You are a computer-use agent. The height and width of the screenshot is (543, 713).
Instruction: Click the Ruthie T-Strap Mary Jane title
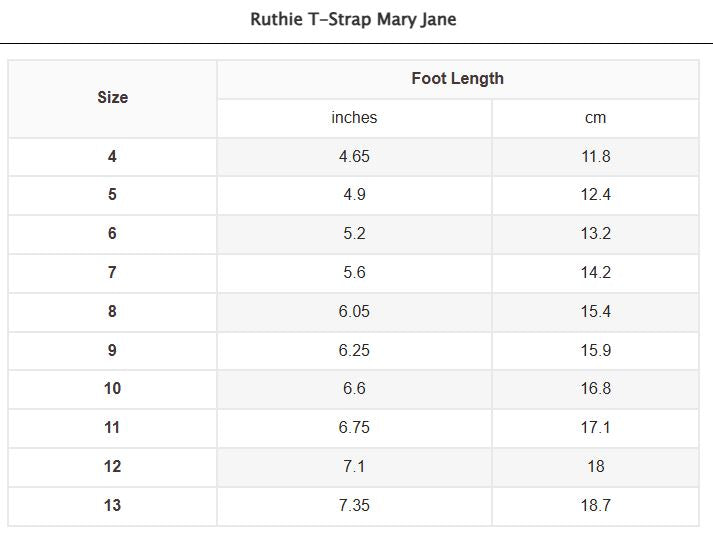click(353, 19)
